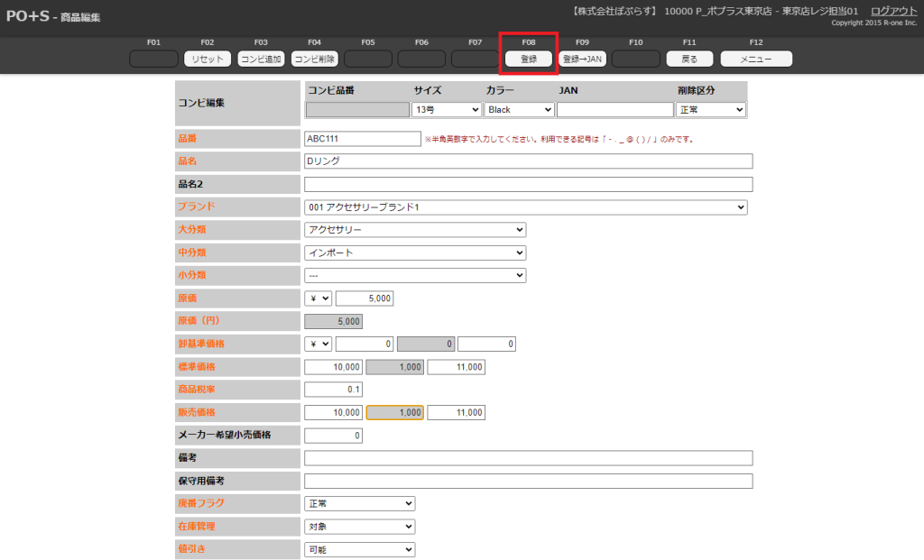The width and height of the screenshot is (924, 560).
Task: Click the 登録 (F08) button
Action: pos(529,59)
